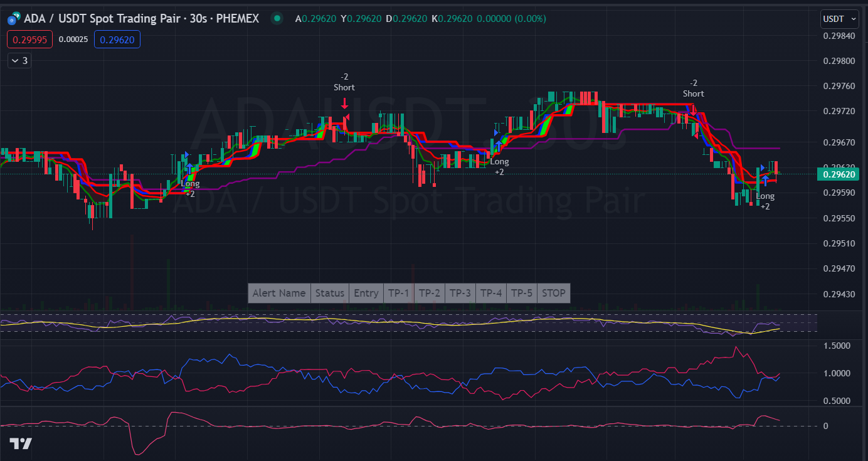Click 1.0000 on the indicator pane scale
The width and height of the screenshot is (868, 461).
click(837, 373)
